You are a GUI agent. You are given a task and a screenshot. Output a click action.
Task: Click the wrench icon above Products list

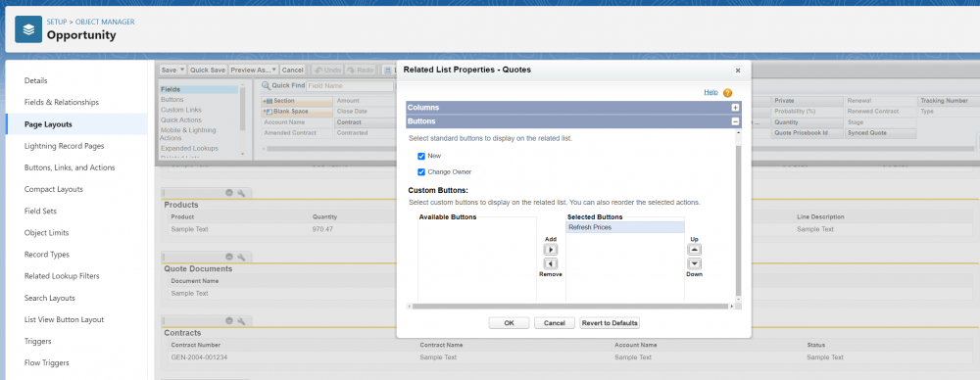tap(241, 193)
